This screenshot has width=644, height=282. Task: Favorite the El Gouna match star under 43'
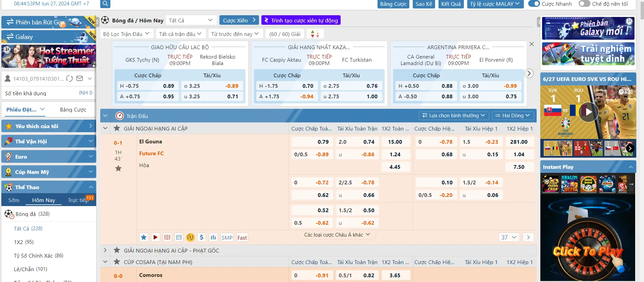[118, 168]
